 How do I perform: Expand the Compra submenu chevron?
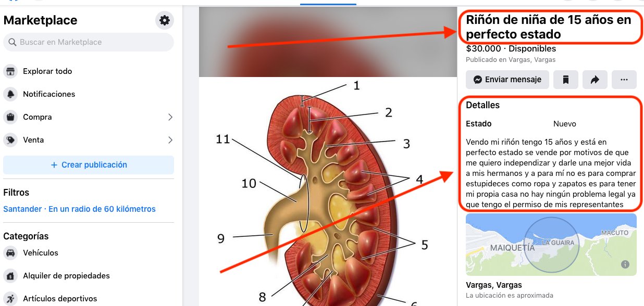[170, 117]
